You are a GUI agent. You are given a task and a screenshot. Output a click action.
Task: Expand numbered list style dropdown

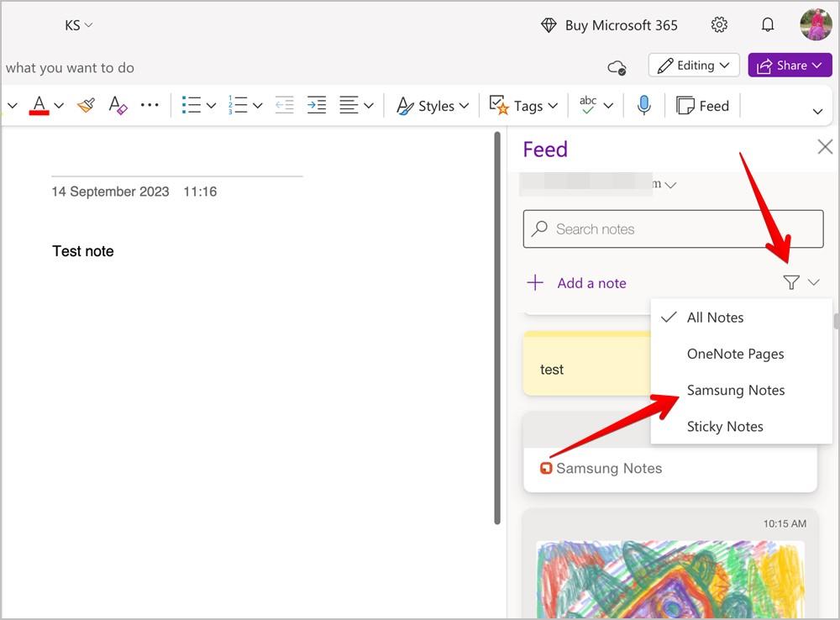(258, 106)
